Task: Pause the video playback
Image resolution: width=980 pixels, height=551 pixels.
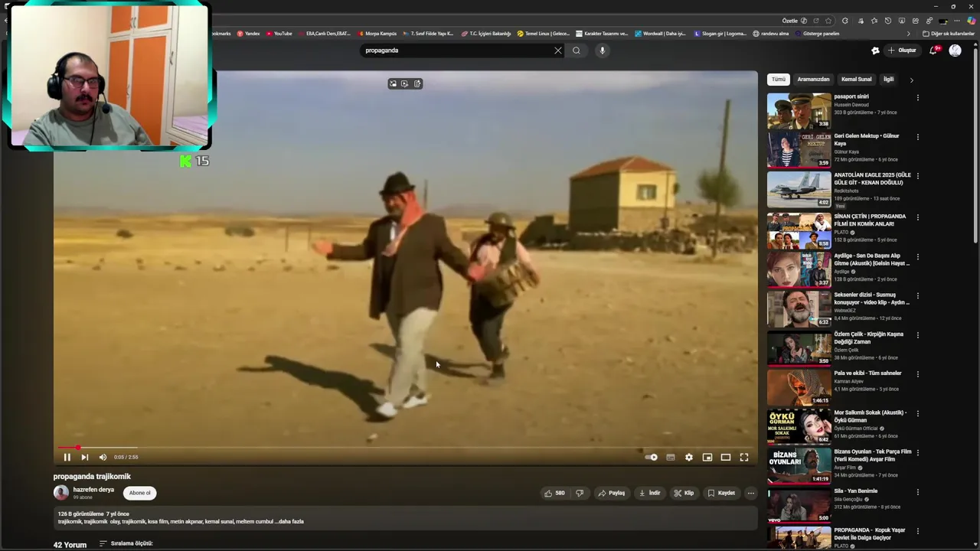Action: pyautogui.click(x=67, y=457)
